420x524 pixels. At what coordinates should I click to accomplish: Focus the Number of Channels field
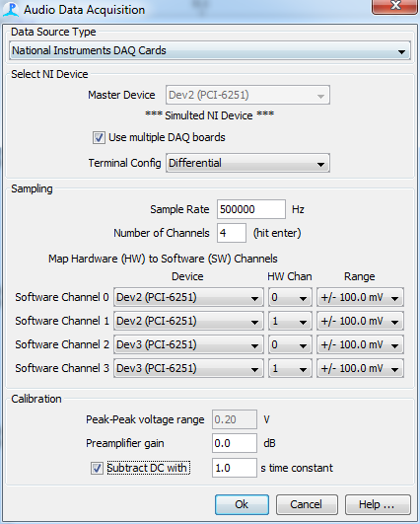232,233
